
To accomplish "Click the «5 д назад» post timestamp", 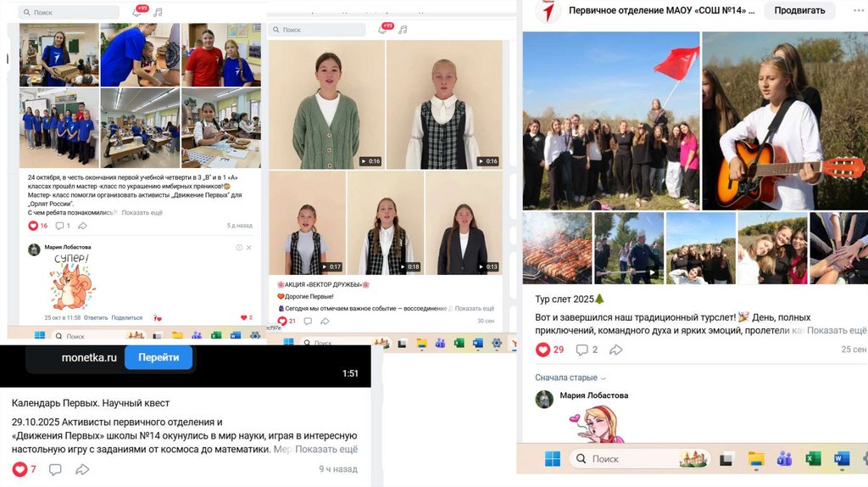I will pos(239,226).
